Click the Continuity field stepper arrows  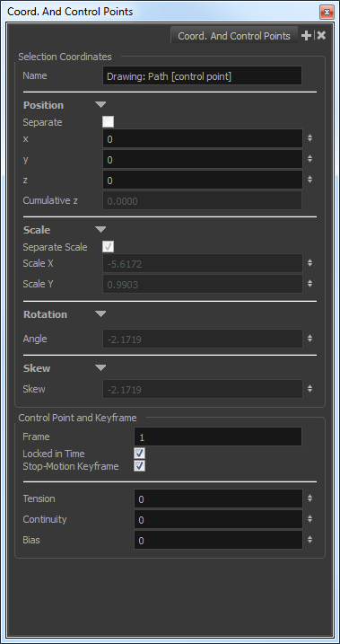tap(310, 519)
